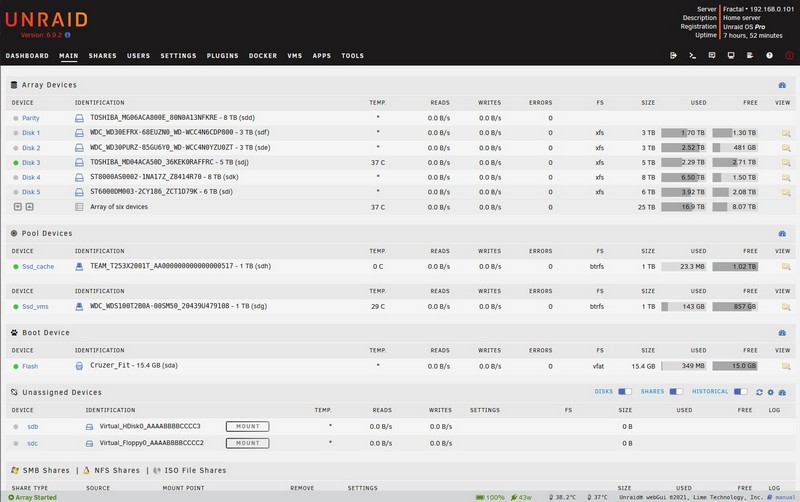Select the ISO File Shares section tab
The image size is (800, 502).
click(x=195, y=470)
